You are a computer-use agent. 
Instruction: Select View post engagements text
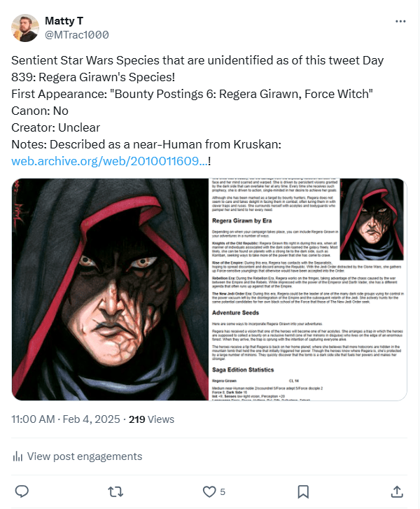click(84, 456)
